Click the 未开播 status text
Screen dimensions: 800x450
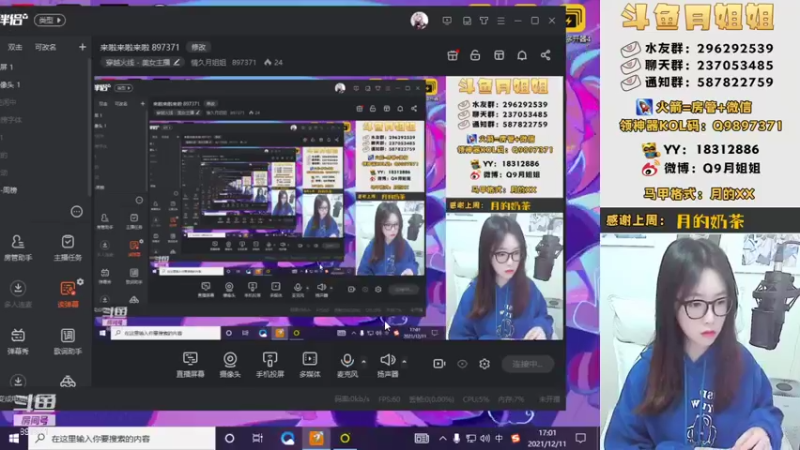coord(549,399)
